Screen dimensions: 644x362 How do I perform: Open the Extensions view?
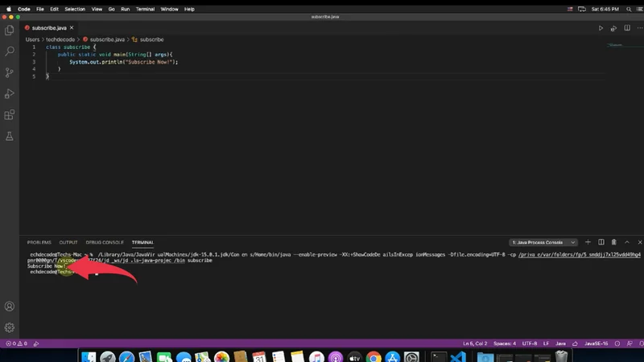pyautogui.click(x=10, y=115)
